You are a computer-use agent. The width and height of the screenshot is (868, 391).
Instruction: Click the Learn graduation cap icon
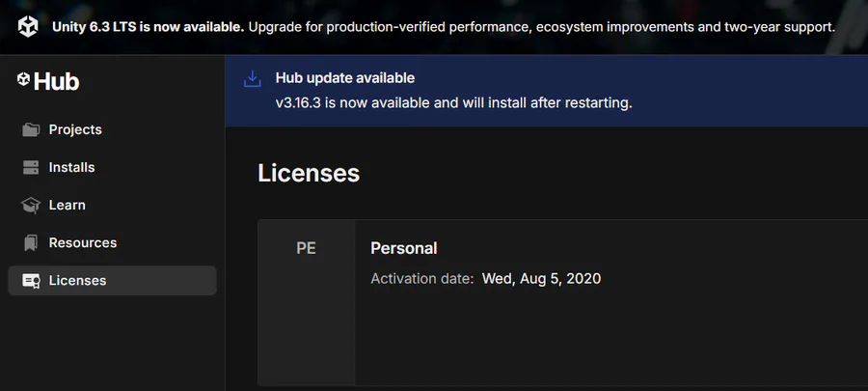(31, 205)
